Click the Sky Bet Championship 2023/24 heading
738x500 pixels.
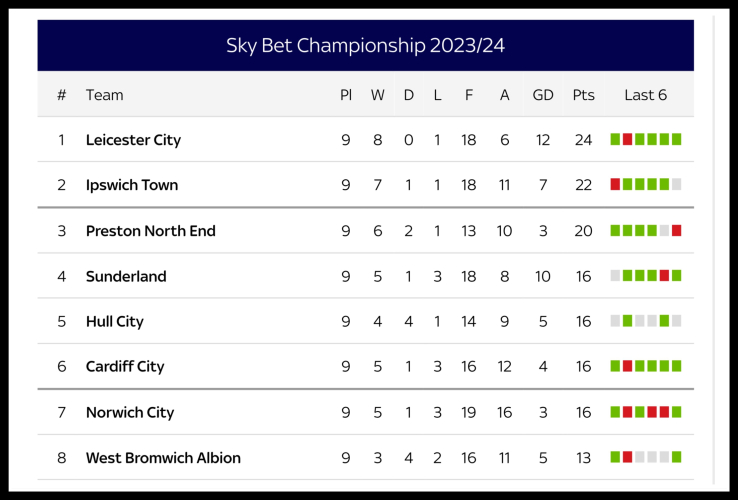pos(365,45)
